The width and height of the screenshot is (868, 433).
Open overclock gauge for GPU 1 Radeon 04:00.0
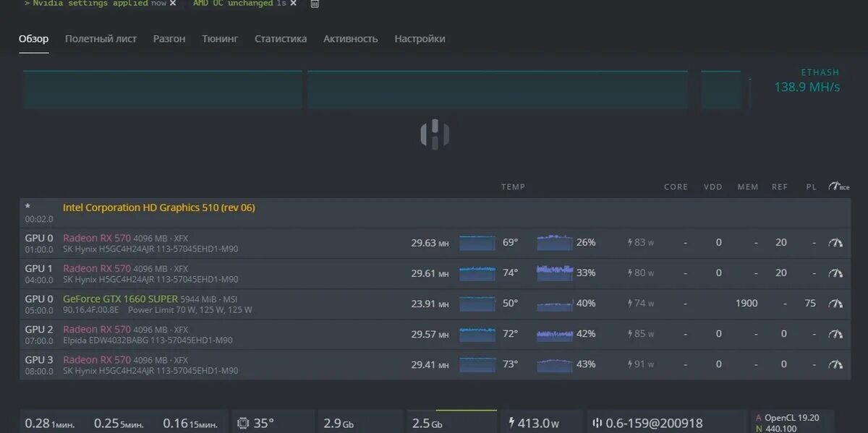835,273
